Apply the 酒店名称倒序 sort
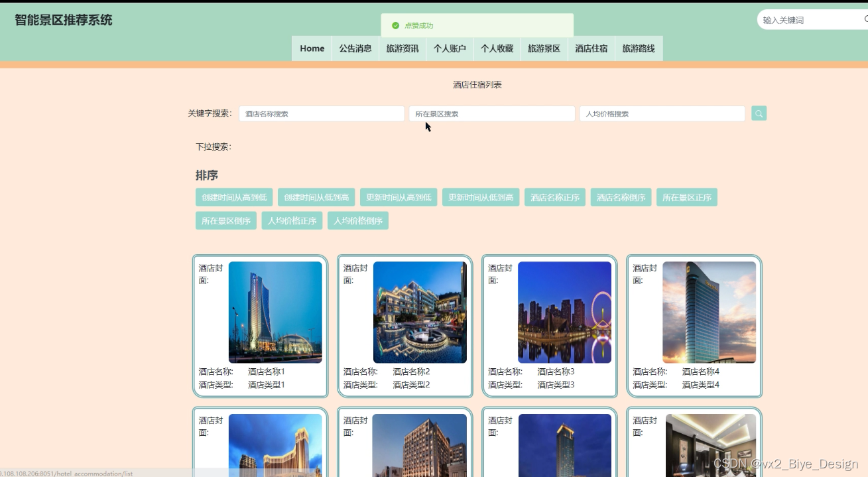The height and width of the screenshot is (477, 868). click(621, 198)
